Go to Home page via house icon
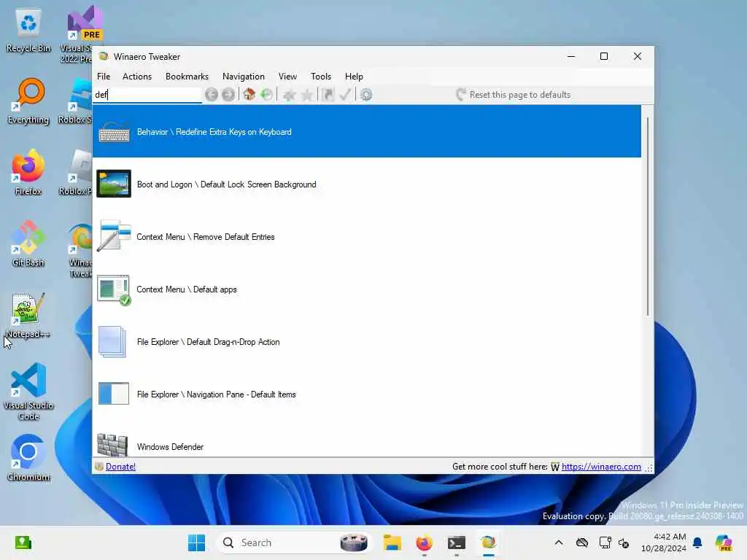 tap(249, 94)
